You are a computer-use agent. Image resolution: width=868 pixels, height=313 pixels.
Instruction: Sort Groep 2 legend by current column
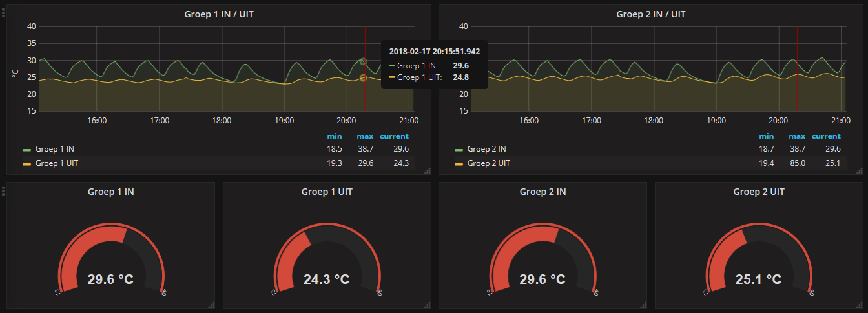(826, 136)
